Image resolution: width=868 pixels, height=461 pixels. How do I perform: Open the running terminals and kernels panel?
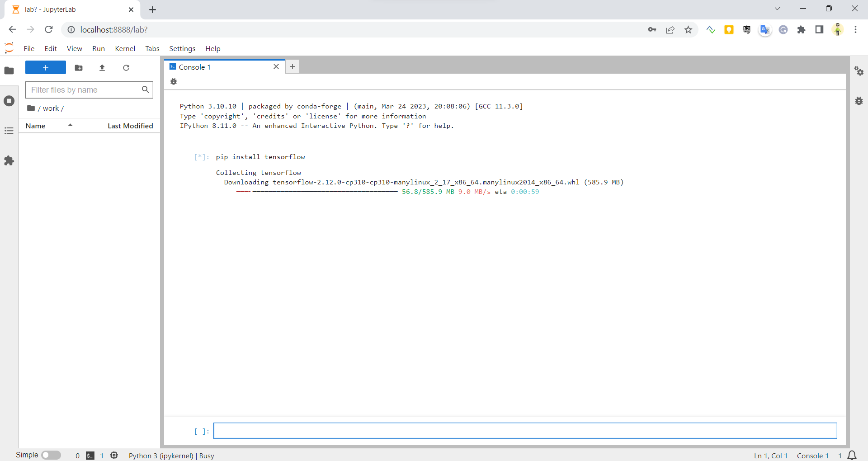pos(9,101)
